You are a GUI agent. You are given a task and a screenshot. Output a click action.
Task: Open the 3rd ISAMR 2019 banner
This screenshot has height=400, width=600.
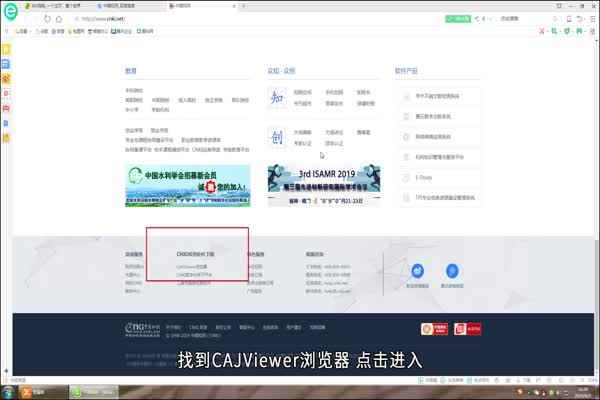(x=324, y=186)
